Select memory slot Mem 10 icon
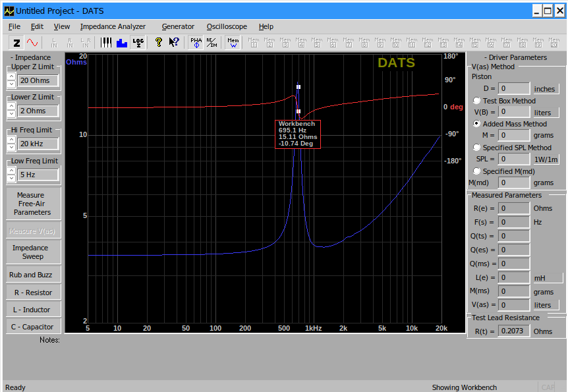Screen dimensions: 568x392 click(x=396, y=43)
